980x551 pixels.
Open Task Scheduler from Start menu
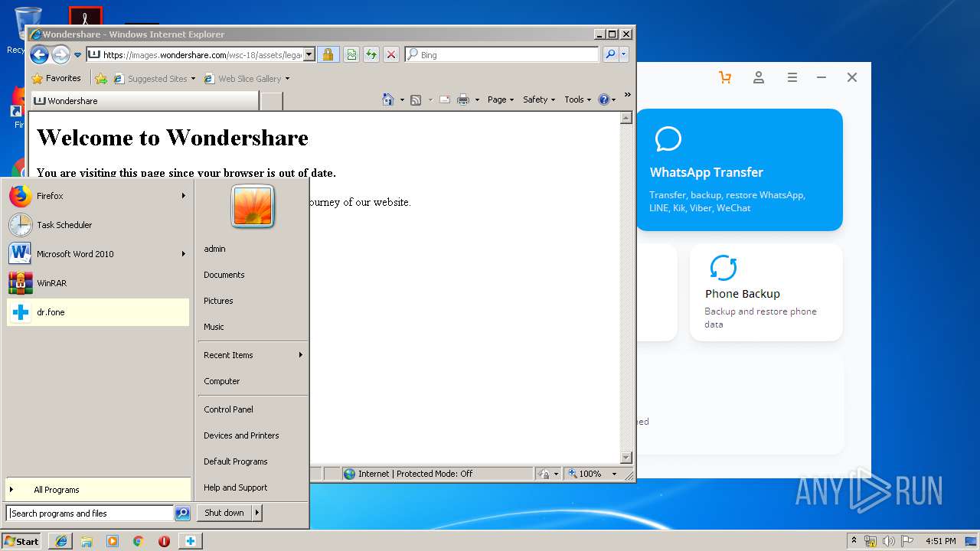[x=97, y=225]
